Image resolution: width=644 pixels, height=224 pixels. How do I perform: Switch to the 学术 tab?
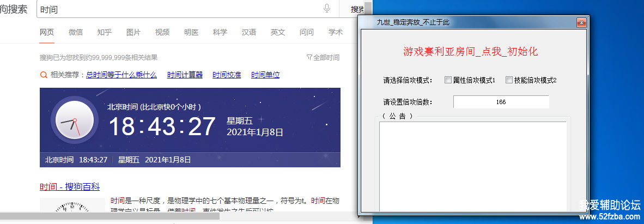pos(336,32)
